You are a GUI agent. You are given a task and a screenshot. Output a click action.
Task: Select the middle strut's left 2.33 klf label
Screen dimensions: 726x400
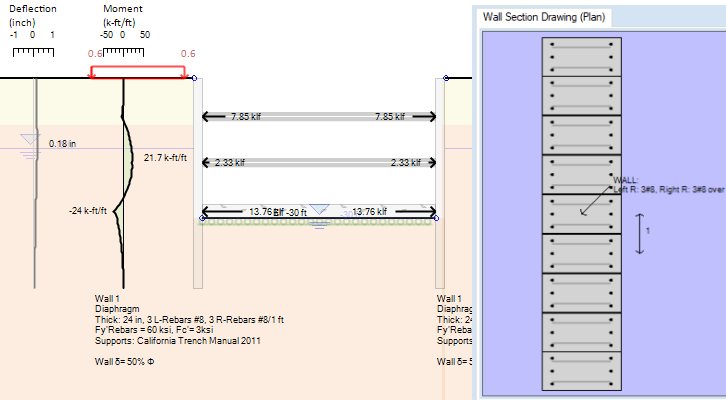[230, 162]
